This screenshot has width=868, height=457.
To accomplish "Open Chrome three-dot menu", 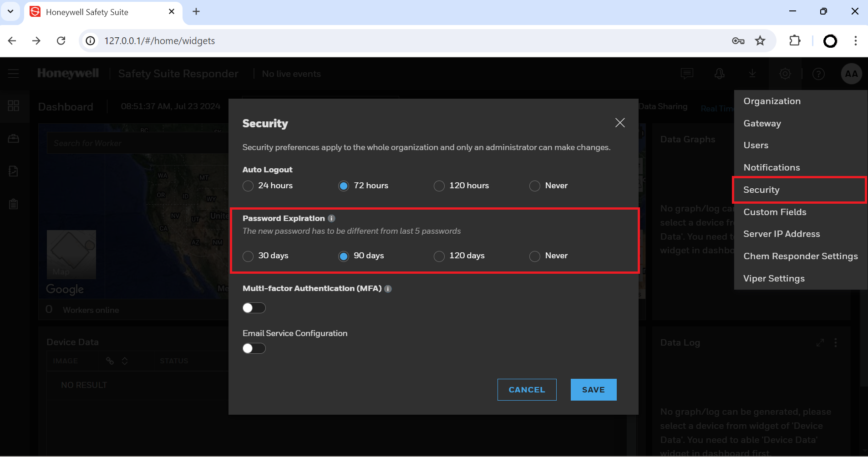I will [856, 41].
